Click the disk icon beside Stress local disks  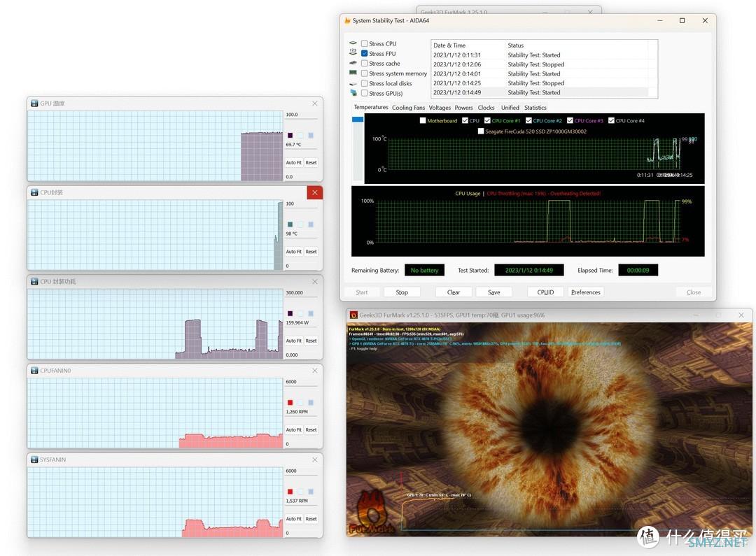coord(353,83)
